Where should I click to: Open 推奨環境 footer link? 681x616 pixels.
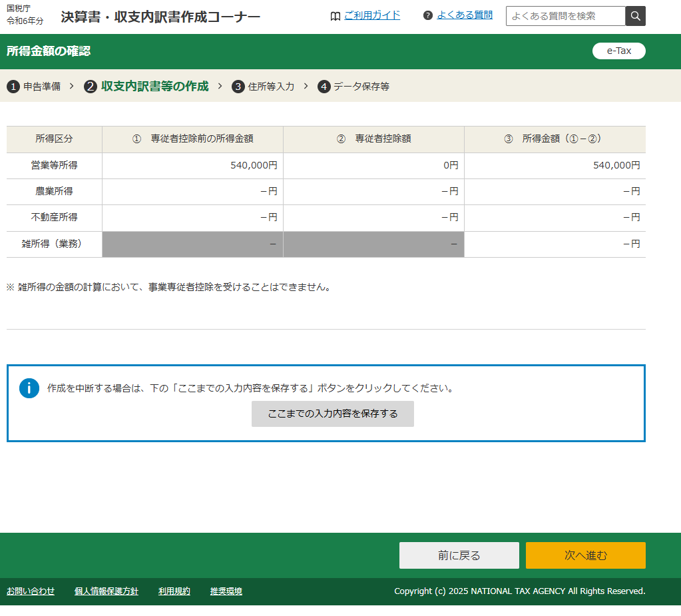tap(226, 591)
